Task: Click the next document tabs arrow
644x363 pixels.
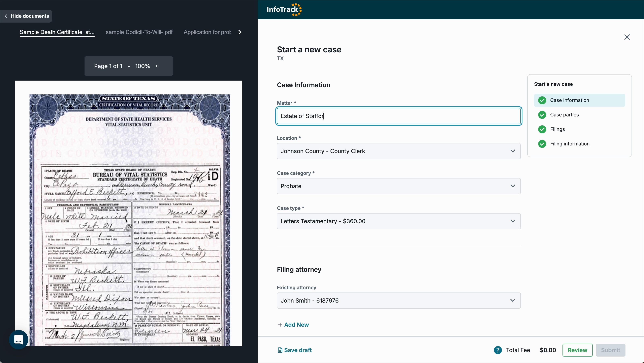Action: coord(240,32)
